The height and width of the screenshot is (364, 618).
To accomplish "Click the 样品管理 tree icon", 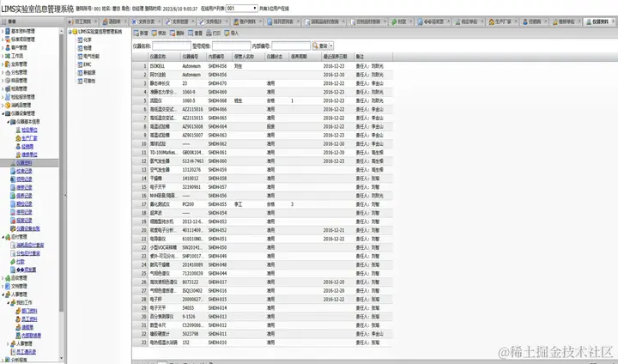I will point(8,81).
